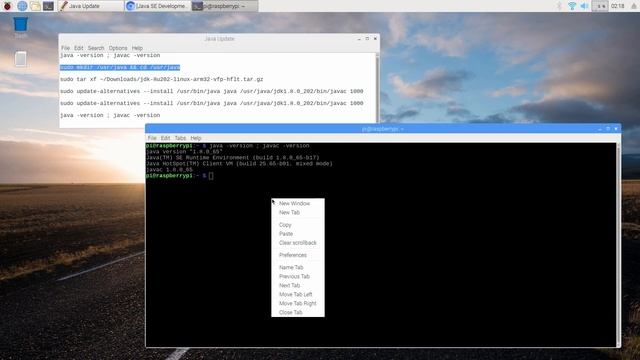Open Search menu in Java Update editor
This screenshot has height=360, width=640.
tap(96, 48)
